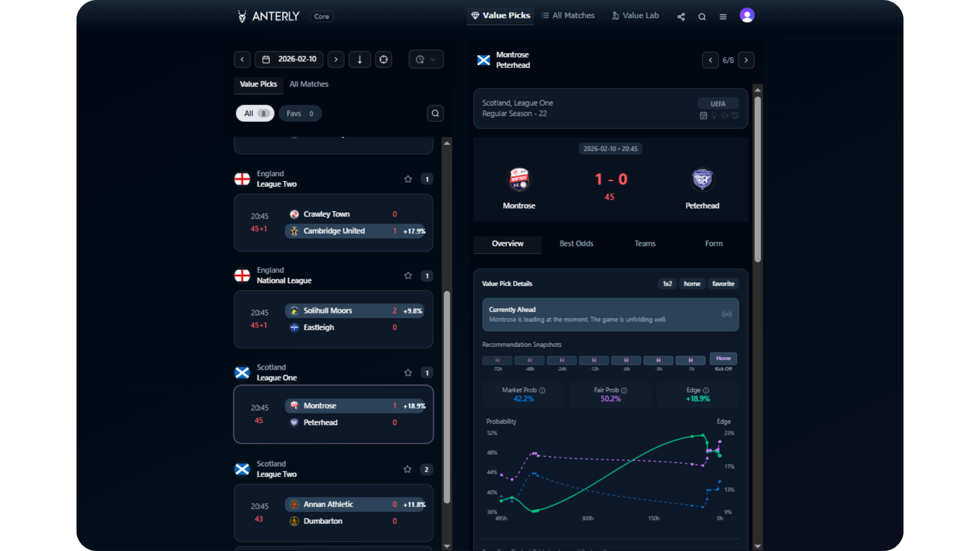
Task: Open the hamburger menu icon
Action: (x=723, y=16)
